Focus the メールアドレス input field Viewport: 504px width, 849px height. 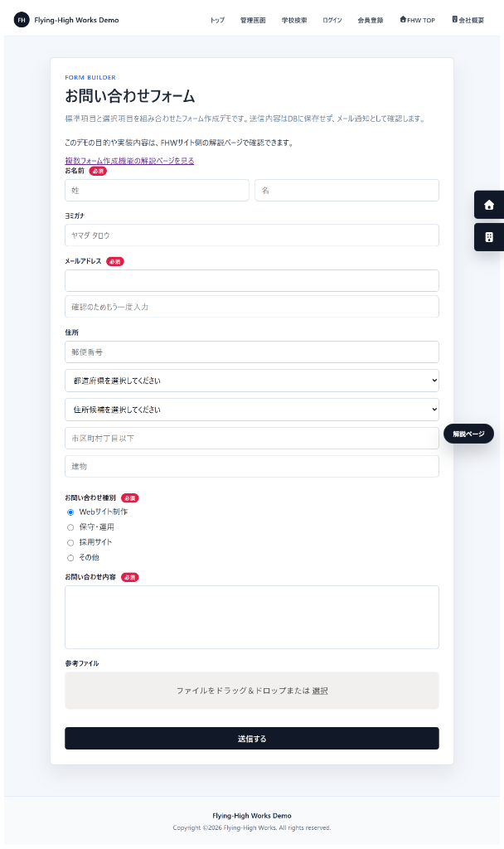coord(252,281)
